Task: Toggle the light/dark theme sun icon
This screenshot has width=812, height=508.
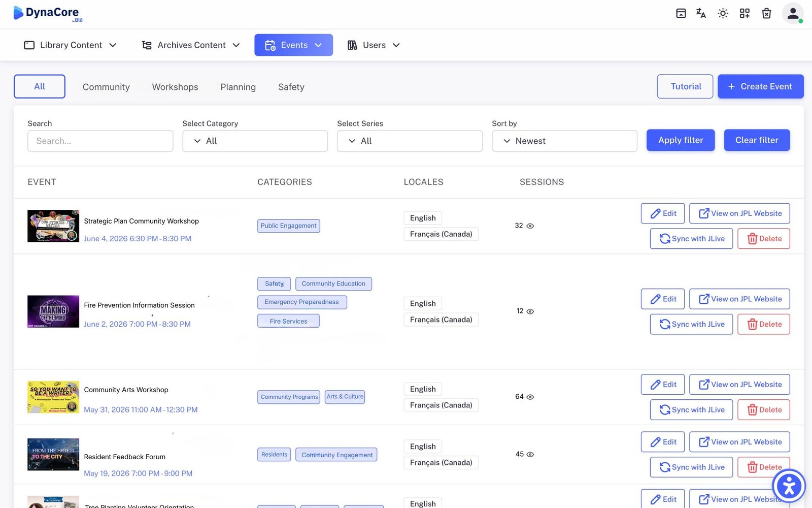Action: (x=723, y=14)
